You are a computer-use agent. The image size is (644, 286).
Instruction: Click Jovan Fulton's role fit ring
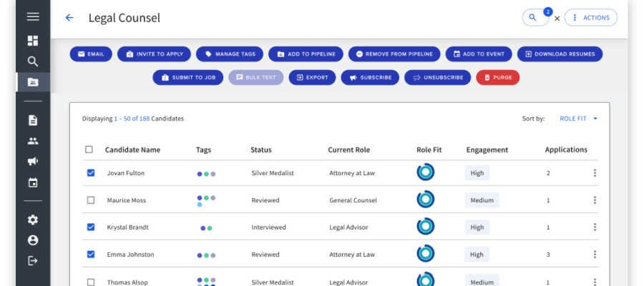426,172
